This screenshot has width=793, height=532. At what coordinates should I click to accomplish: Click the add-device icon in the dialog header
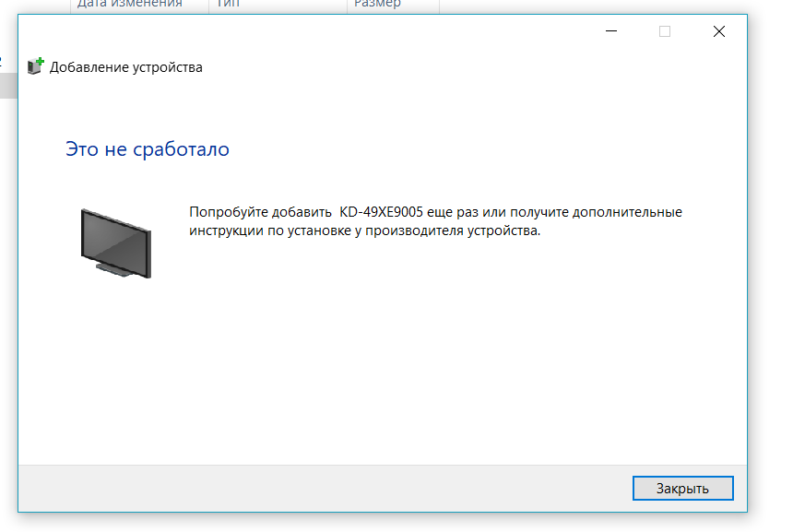32,65
